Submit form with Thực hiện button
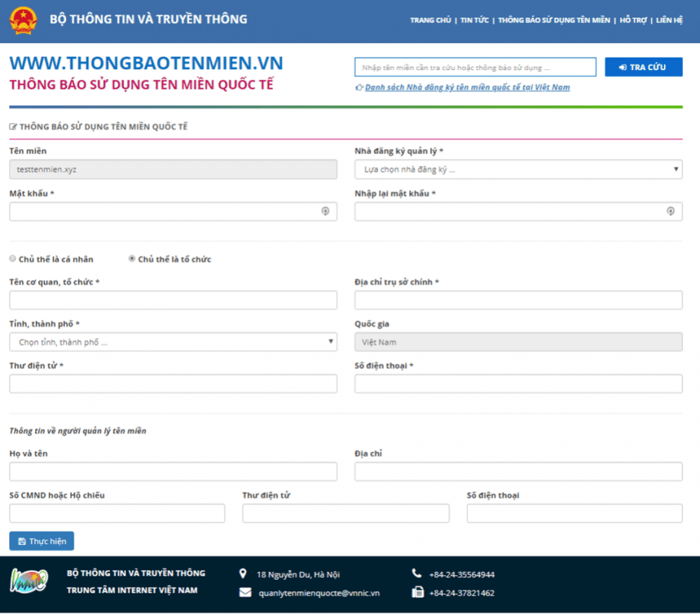 [41, 541]
